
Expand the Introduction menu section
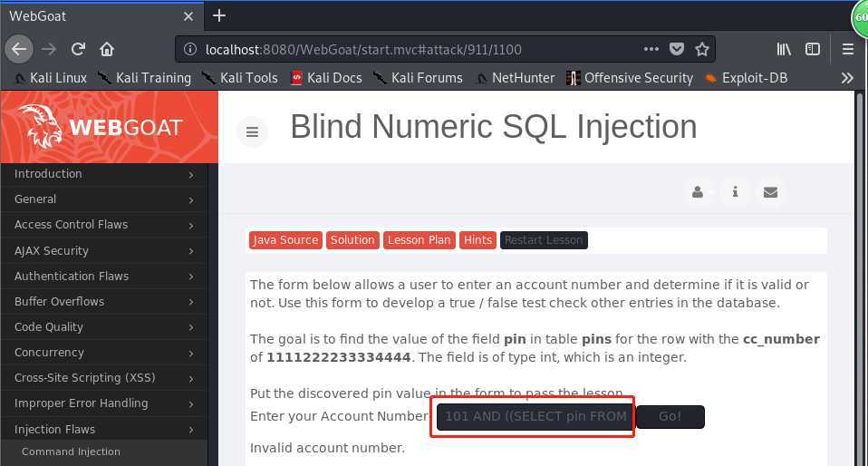[x=104, y=174]
